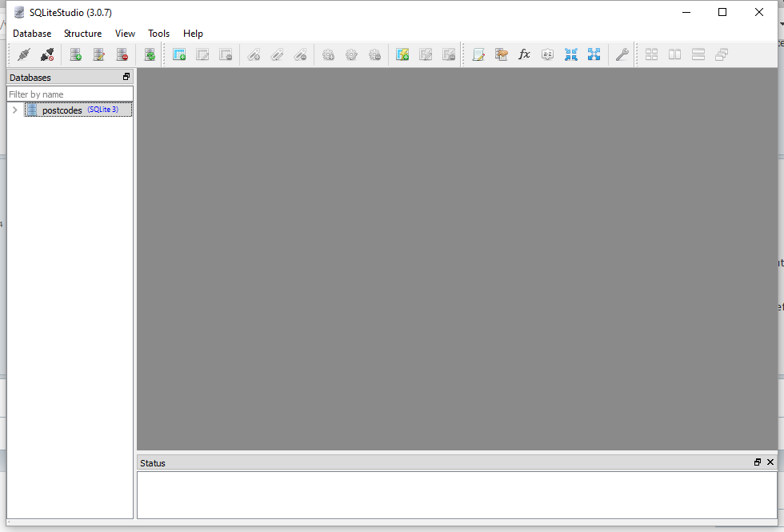Viewport: 784px width, 532px height.
Task: Open the Tools menu
Action: 158,34
